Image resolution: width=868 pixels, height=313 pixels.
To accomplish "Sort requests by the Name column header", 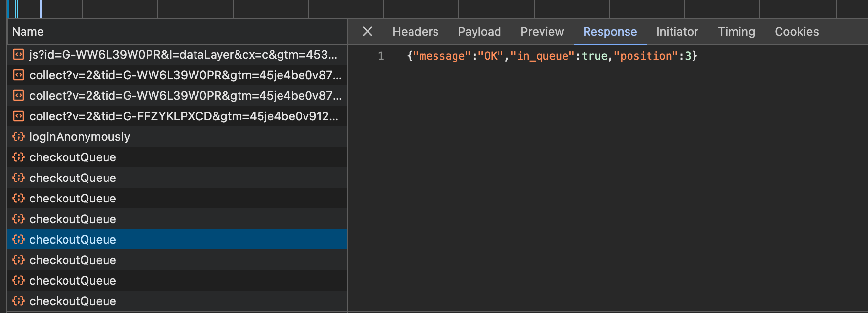I will [x=177, y=32].
